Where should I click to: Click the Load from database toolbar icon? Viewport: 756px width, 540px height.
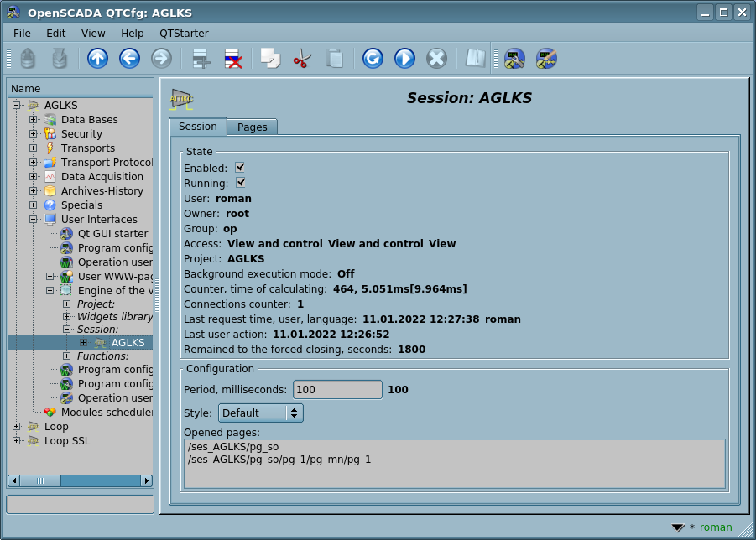[28, 59]
